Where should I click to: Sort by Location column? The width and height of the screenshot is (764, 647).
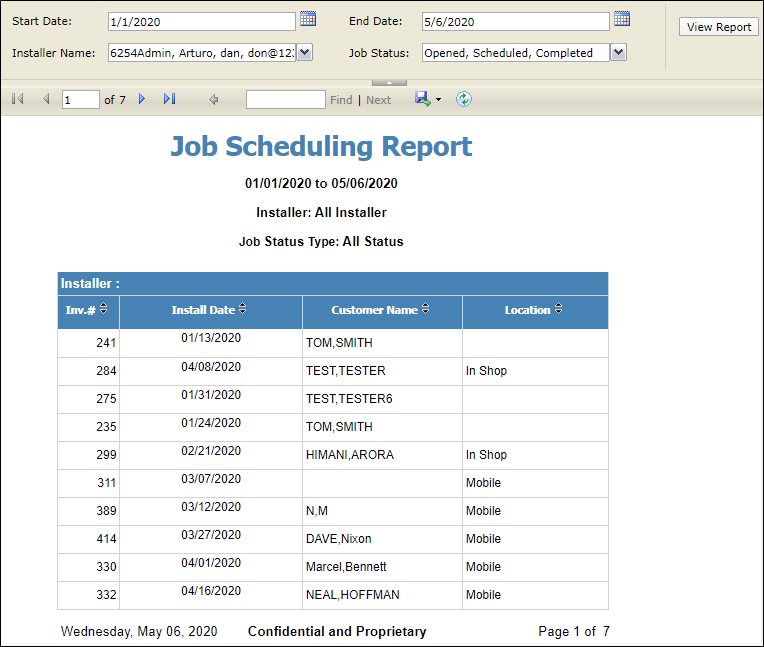(558, 308)
